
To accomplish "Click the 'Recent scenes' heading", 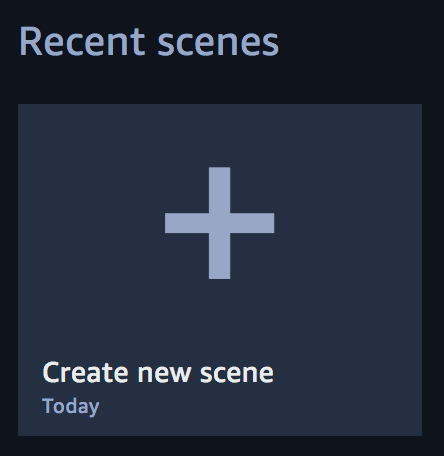I will tap(149, 42).
